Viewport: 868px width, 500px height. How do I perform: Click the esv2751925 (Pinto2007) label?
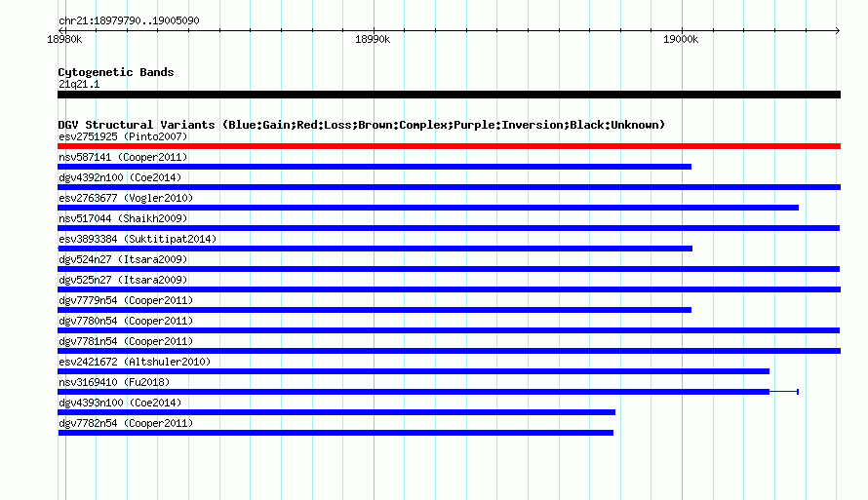coord(123,136)
